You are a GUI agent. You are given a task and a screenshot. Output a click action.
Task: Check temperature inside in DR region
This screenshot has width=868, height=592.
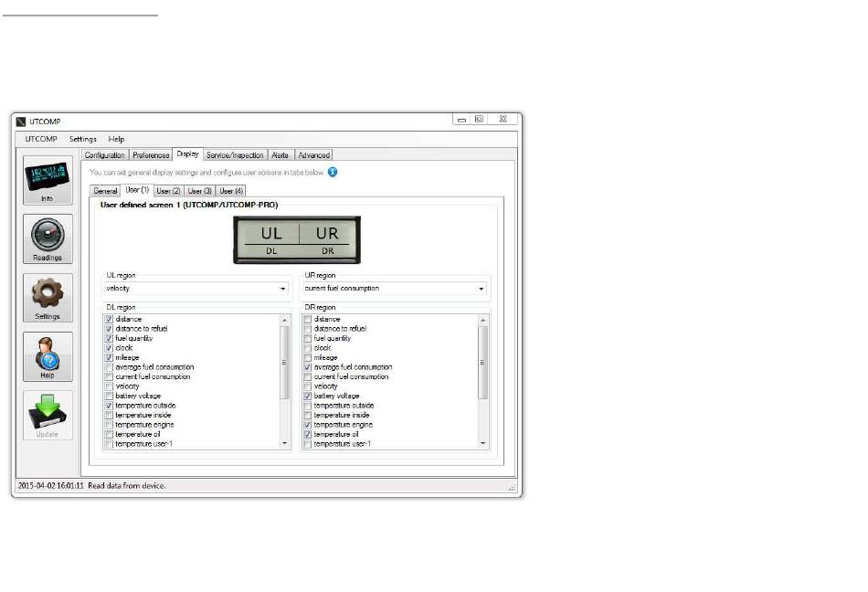[x=308, y=415]
